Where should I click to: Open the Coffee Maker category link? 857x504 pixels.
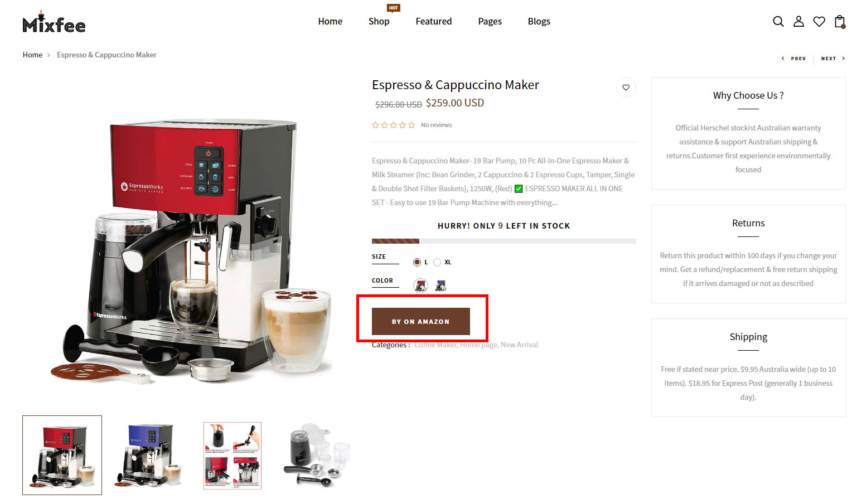435,345
